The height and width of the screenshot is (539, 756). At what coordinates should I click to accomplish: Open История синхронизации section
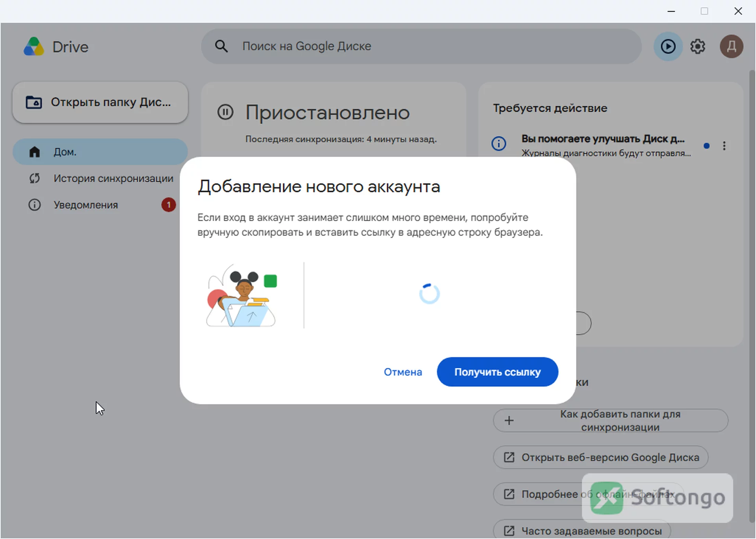(x=100, y=178)
